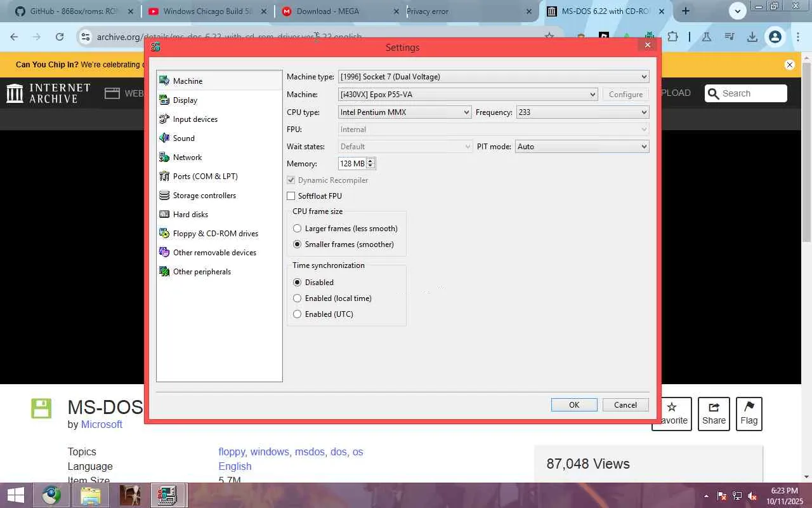Open the CPU type dropdown
812x508 pixels.
(405, 112)
